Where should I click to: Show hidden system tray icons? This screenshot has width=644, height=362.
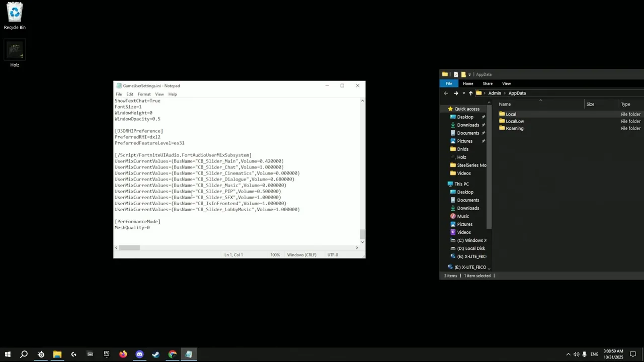pos(568,354)
